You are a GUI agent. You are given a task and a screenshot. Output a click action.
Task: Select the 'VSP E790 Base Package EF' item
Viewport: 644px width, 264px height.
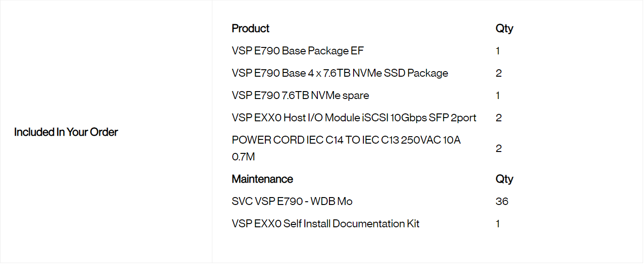pyautogui.click(x=294, y=51)
